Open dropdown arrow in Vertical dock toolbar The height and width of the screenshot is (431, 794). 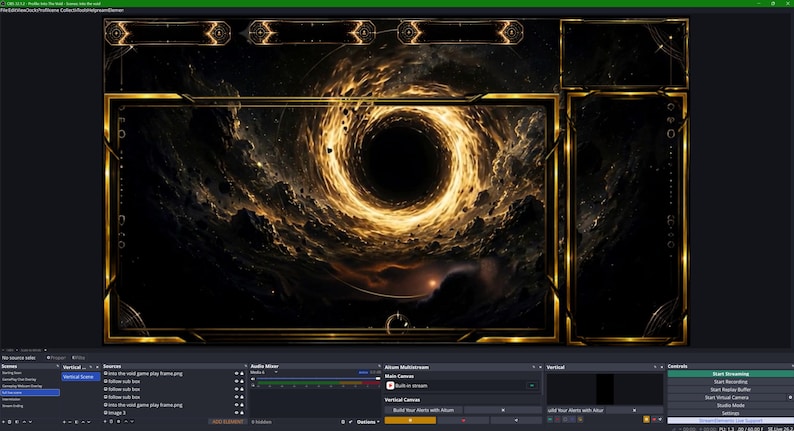click(660, 419)
